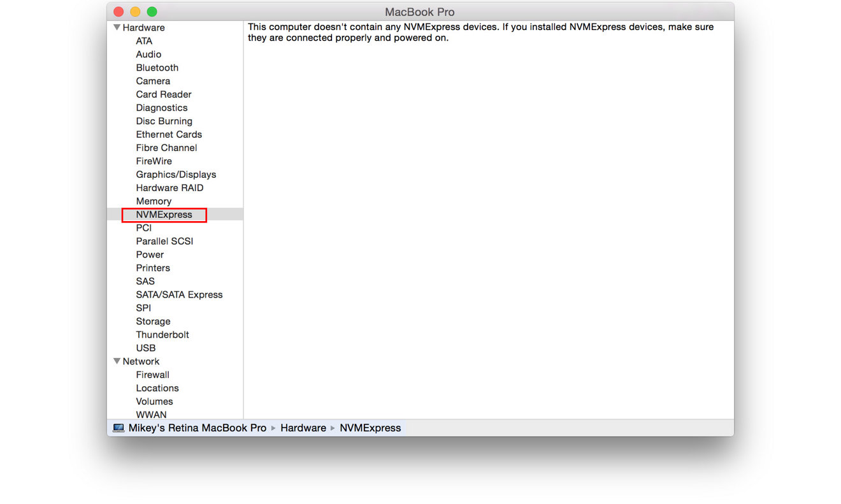Minimize the MacBook Pro window
Image resolution: width=841 pixels, height=504 pixels.
tap(135, 12)
